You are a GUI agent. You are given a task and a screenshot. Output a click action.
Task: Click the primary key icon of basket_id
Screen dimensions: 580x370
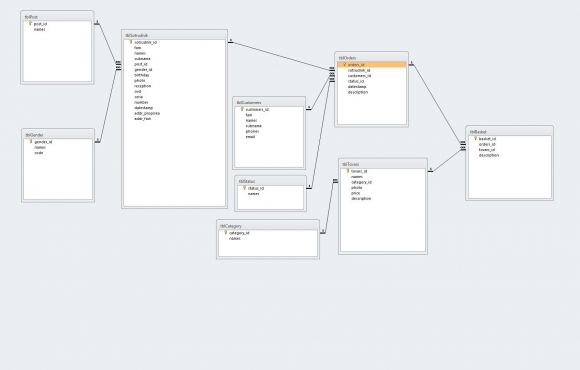point(475,139)
